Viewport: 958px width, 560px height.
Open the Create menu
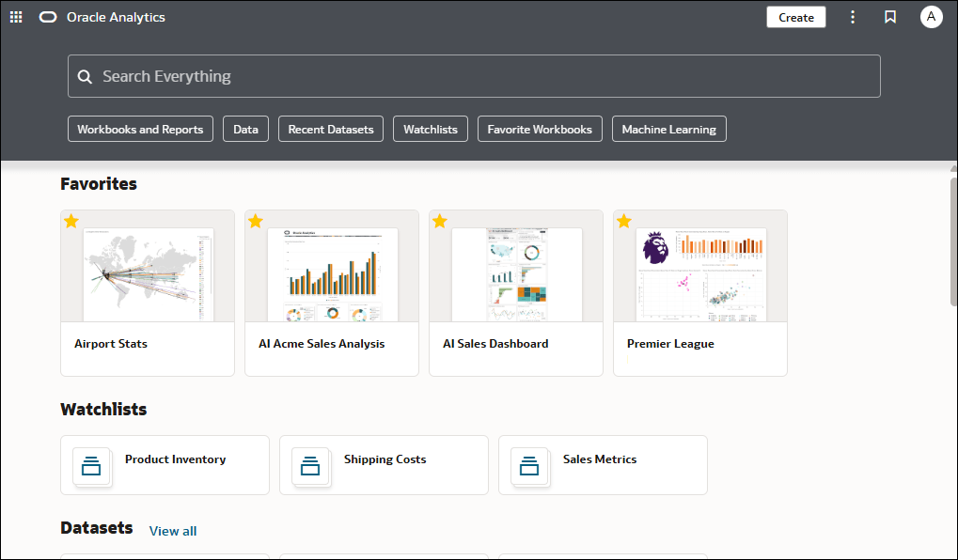(x=795, y=16)
